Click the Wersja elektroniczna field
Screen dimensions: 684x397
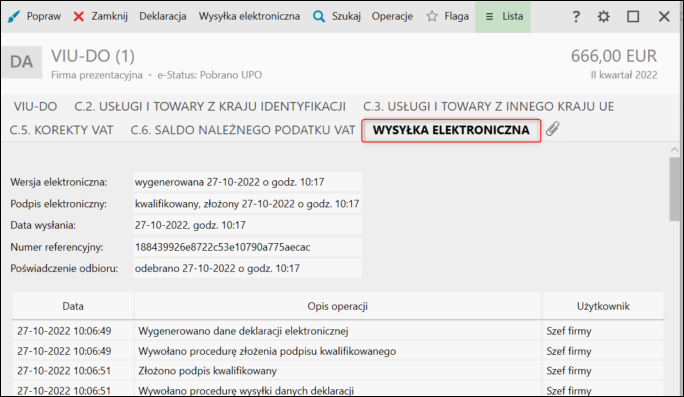(x=247, y=182)
